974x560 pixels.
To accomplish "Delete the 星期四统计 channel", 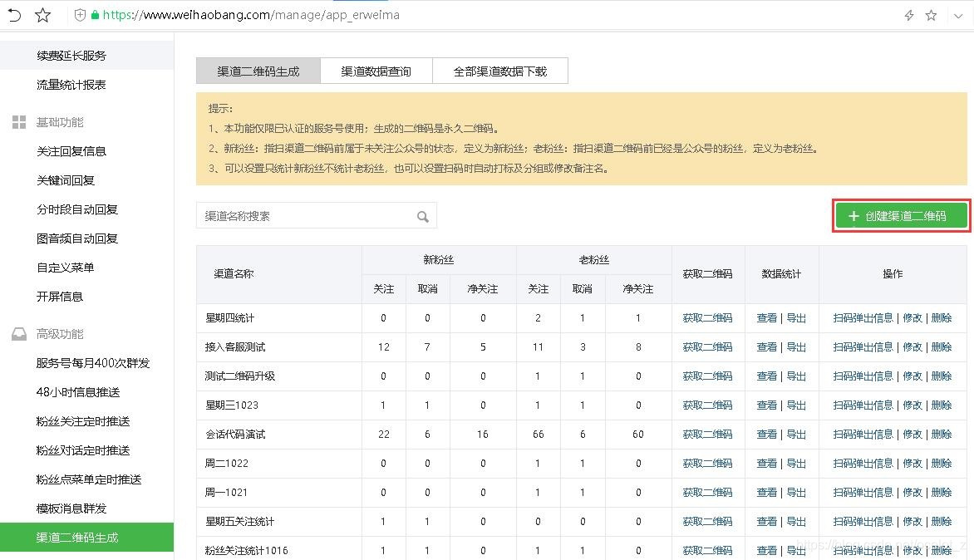I will (x=942, y=318).
